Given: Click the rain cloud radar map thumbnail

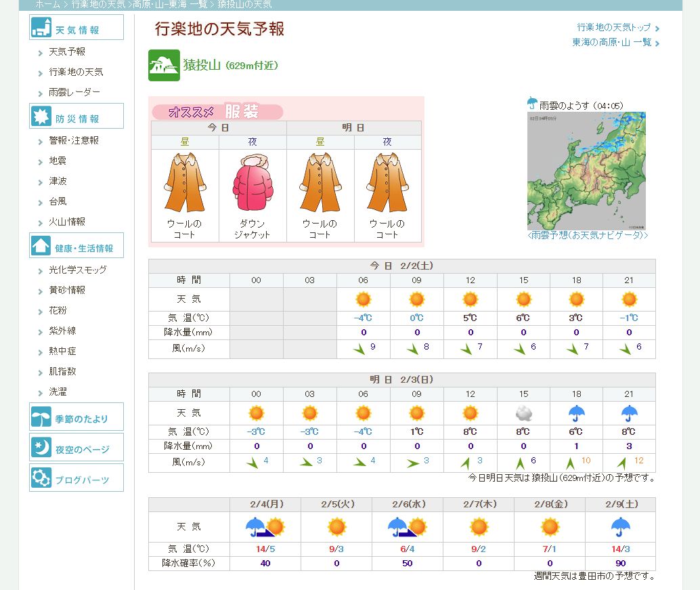Looking at the screenshot, I should (586, 171).
